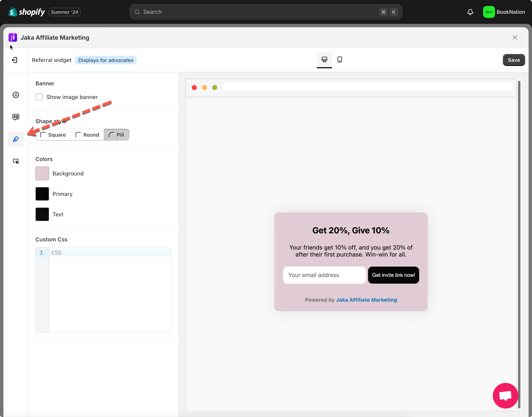Switch to desktop preview mode

point(324,60)
